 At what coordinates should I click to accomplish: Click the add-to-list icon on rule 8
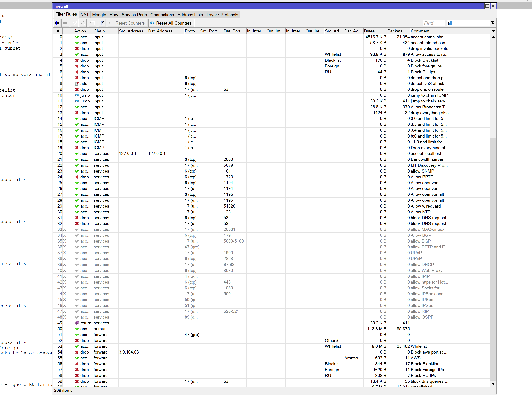(77, 84)
